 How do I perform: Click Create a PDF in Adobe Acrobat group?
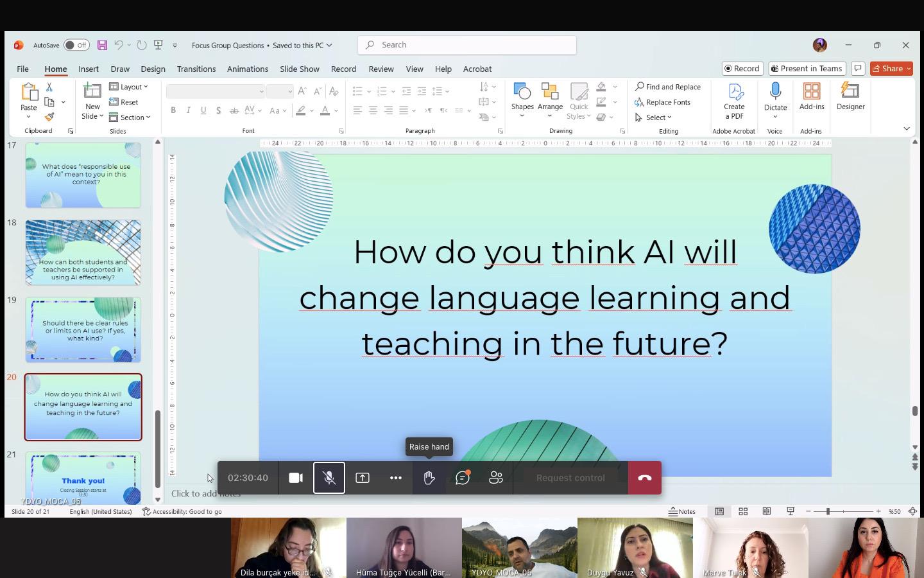tap(734, 101)
